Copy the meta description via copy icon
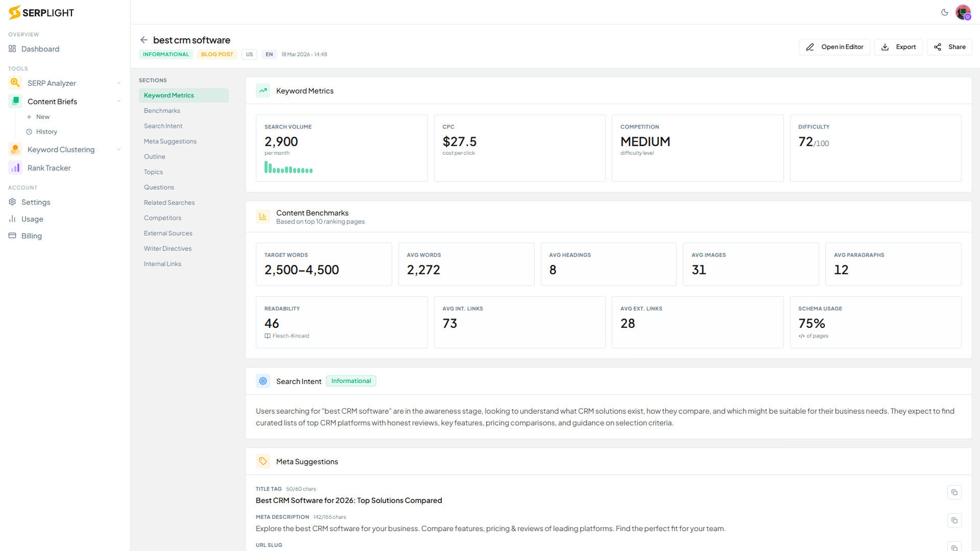Image resolution: width=980 pixels, height=551 pixels. pyautogui.click(x=954, y=520)
